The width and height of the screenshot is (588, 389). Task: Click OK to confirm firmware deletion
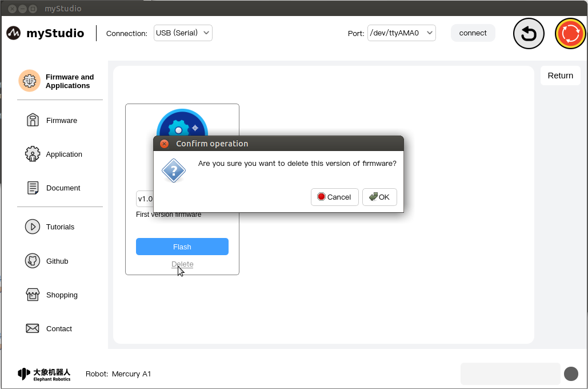(x=379, y=197)
